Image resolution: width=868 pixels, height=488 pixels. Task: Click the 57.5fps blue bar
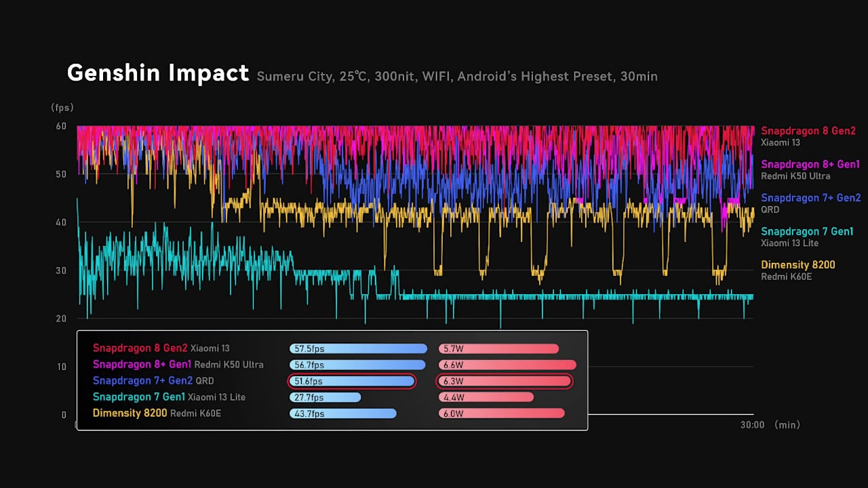359,349
